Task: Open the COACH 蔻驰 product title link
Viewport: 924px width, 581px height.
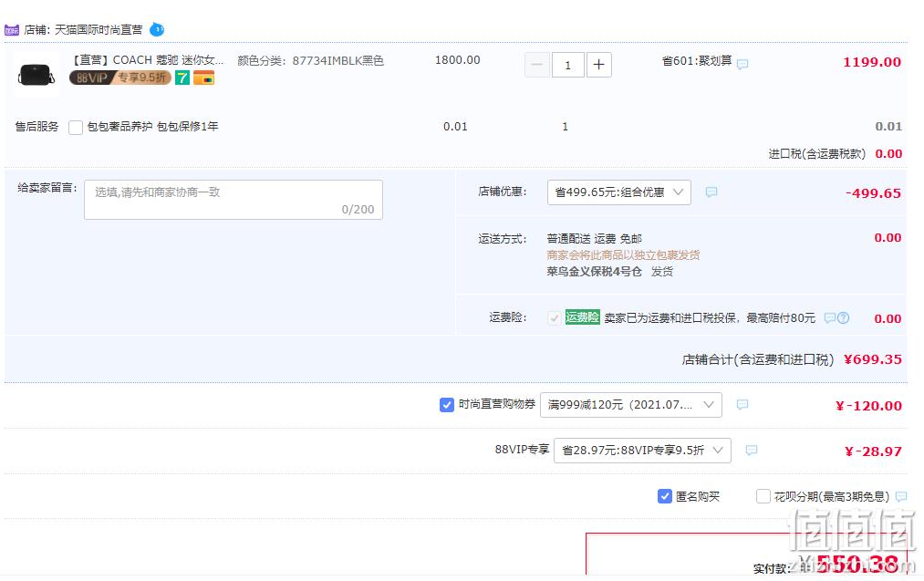Action: click(x=148, y=60)
